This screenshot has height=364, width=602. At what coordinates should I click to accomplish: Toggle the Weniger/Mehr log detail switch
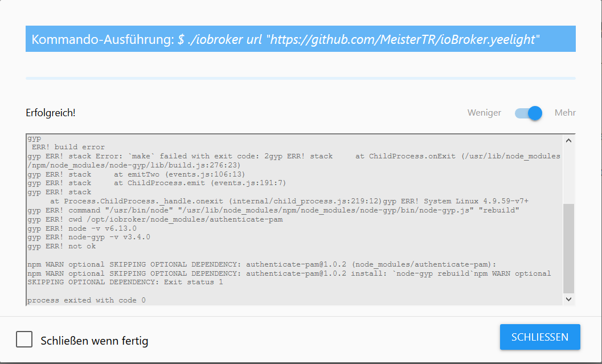coord(529,113)
